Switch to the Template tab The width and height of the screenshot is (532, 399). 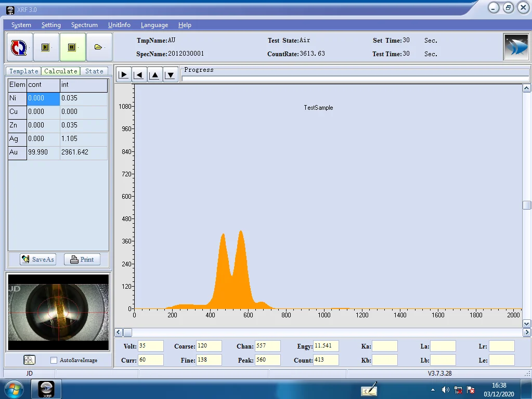tap(23, 71)
